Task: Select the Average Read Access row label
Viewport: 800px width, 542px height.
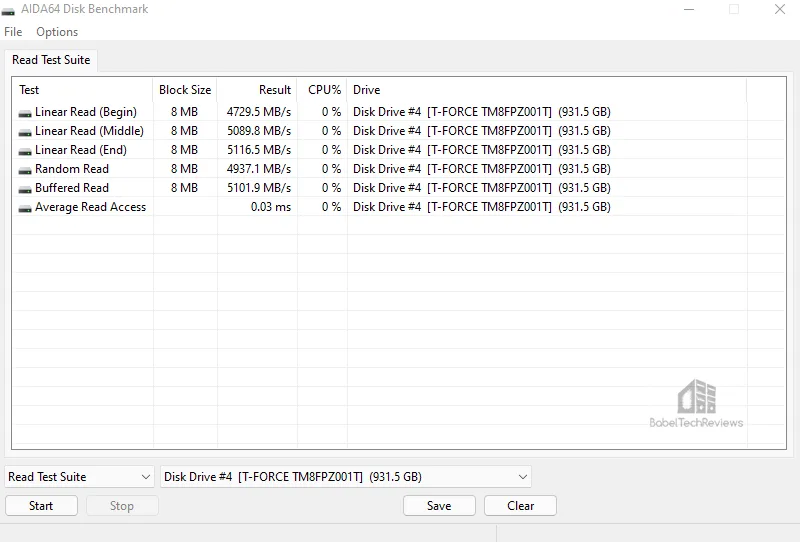Action: click(x=90, y=207)
